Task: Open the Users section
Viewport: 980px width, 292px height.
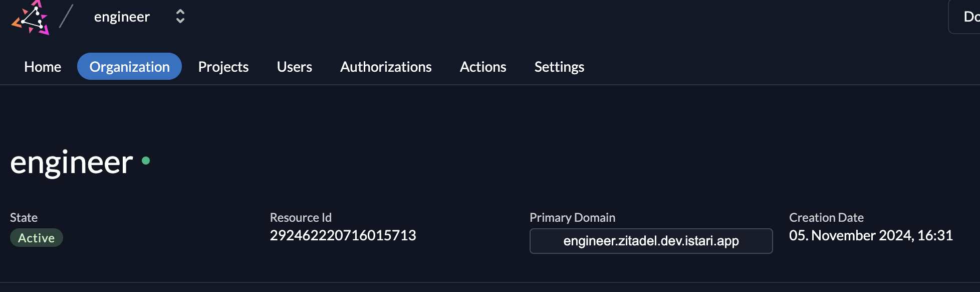Action: tap(295, 66)
